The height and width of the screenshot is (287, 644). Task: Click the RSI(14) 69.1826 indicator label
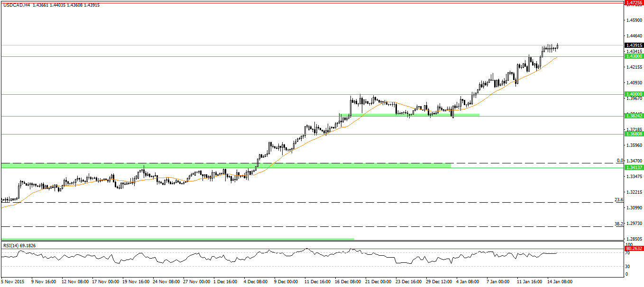[19, 245]
